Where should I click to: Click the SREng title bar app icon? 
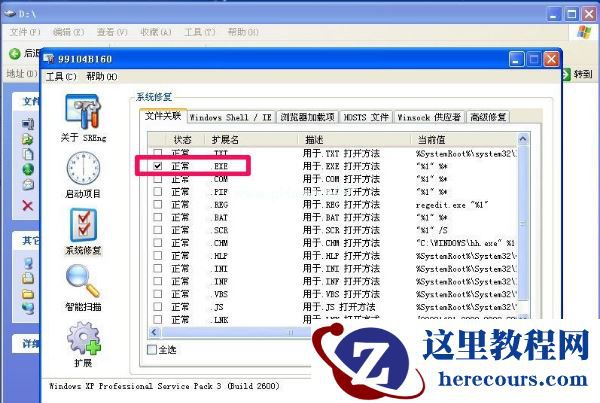tap(49, 59)
